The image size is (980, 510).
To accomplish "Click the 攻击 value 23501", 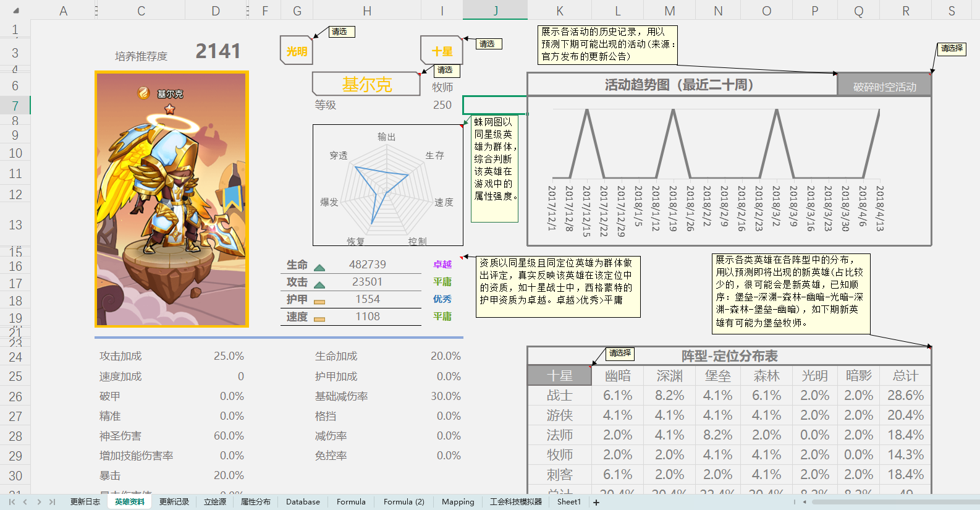I will 368,282.
